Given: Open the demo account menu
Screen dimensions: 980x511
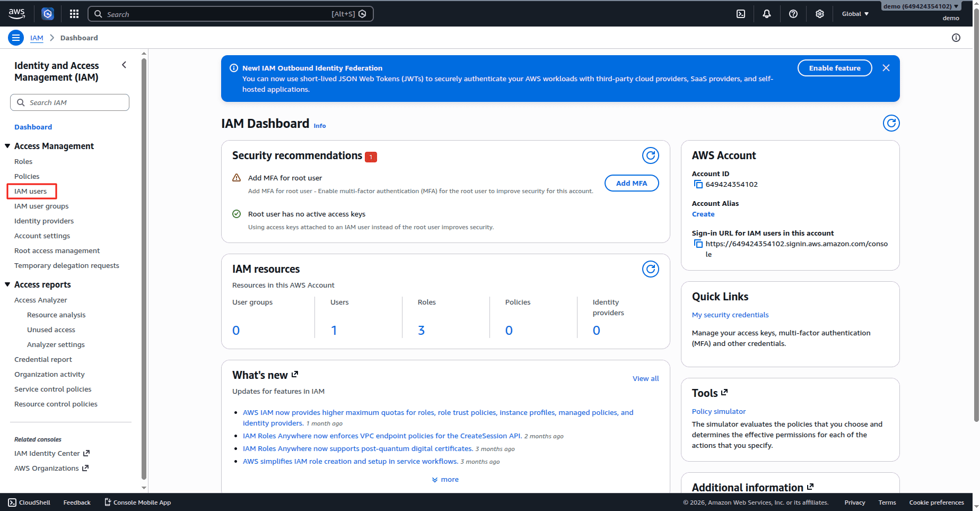Looking at the screenshot, I should point(921,6).
